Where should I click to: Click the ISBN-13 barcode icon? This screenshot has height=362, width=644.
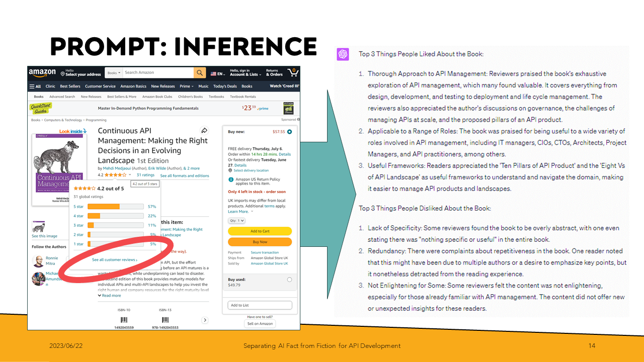pos(165,320)
